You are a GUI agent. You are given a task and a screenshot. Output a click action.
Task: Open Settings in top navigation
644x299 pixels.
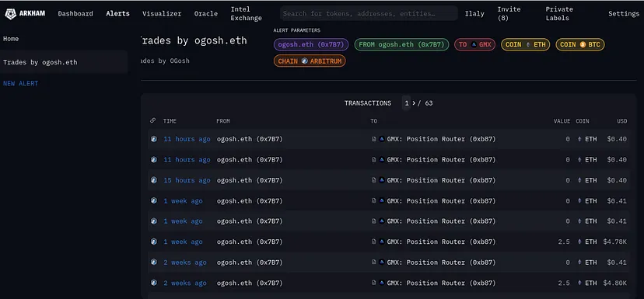pos(624,13)
